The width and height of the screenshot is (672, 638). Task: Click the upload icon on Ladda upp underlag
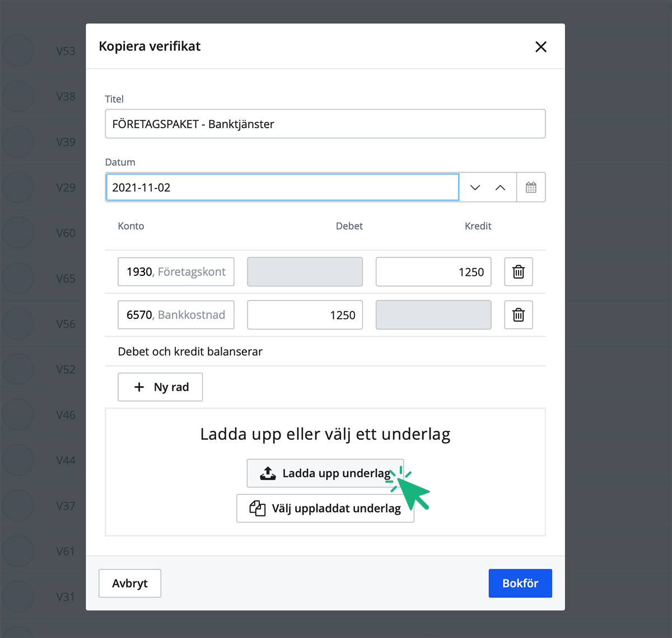pos(268,473)
